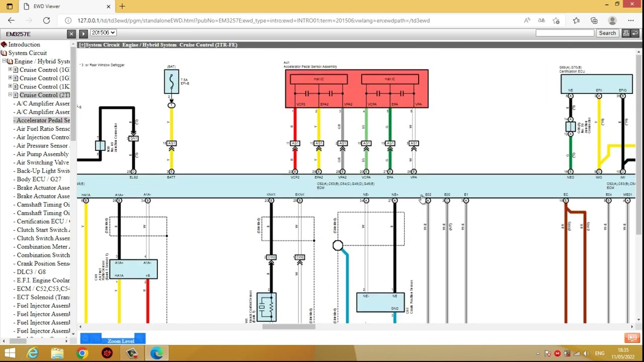Screen dimensions: 644x362
Task: Launch Internet Explorer from the taskbar
Action: (x=33, y=353)
